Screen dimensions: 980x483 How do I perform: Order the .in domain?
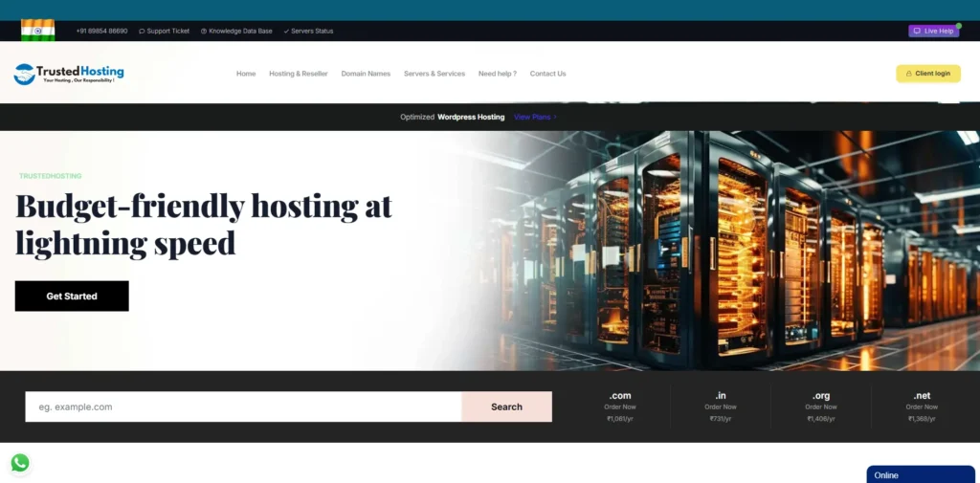click(721, 406)
